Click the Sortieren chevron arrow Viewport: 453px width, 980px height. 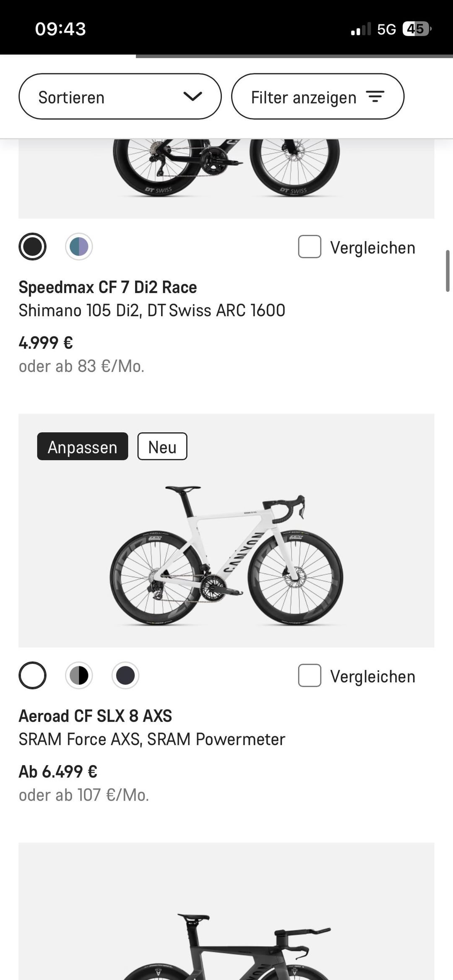(193, 96)
